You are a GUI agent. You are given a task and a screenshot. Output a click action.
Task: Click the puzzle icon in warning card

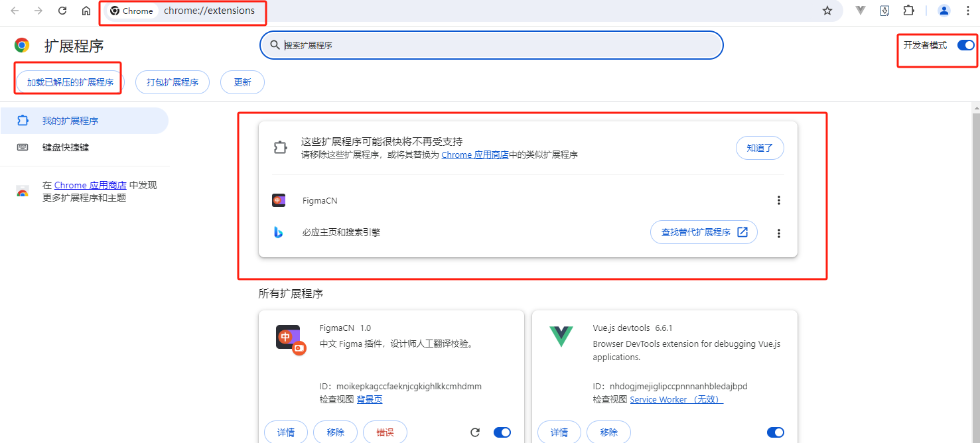point(280,147)
